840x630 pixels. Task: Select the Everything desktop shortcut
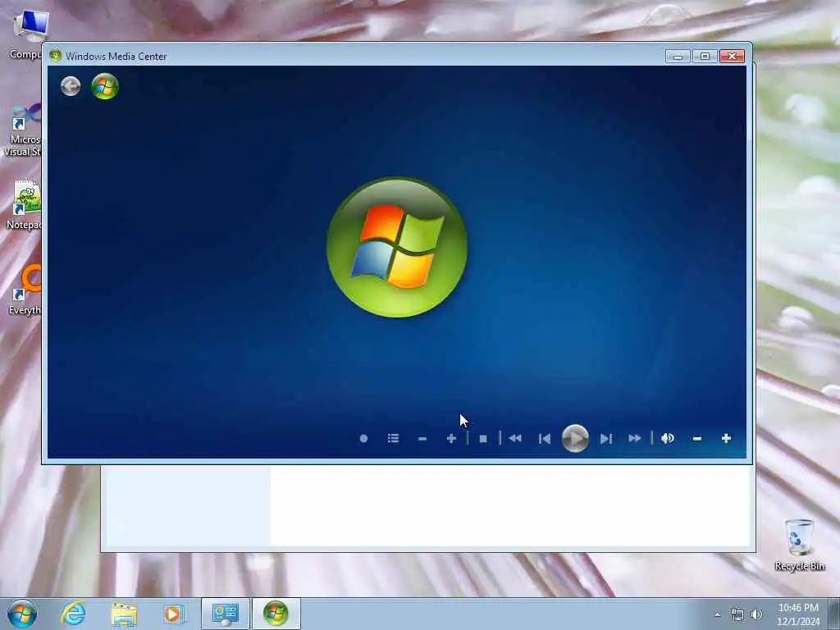click(x=25, y=290)
